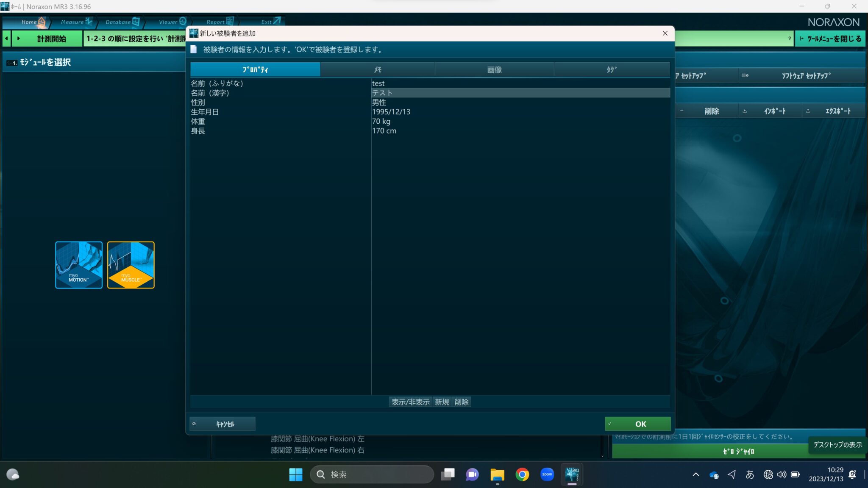868x488 pixels.
Task: Click the キャンセル button
Action: (x=223, y=423)
